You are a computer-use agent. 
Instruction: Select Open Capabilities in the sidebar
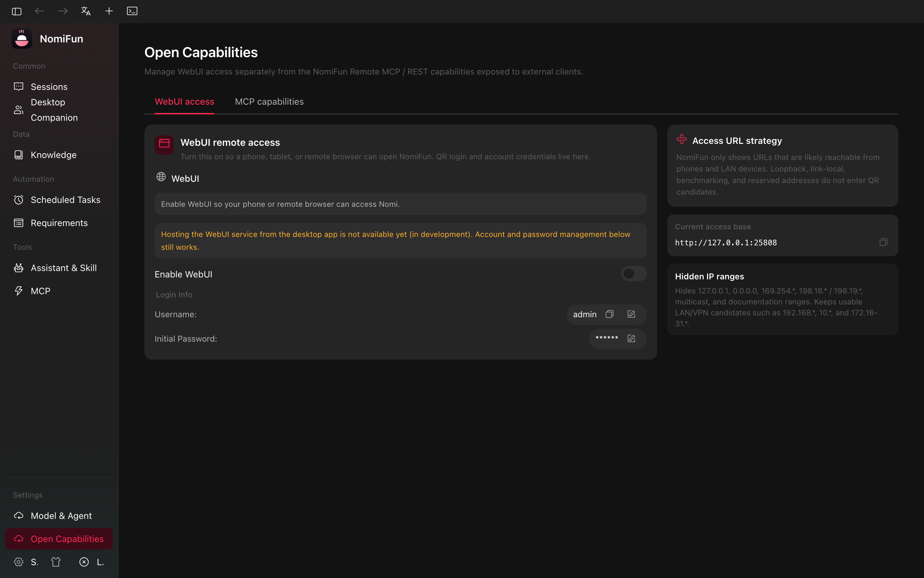pyautogui.click(x=59, y=539)
